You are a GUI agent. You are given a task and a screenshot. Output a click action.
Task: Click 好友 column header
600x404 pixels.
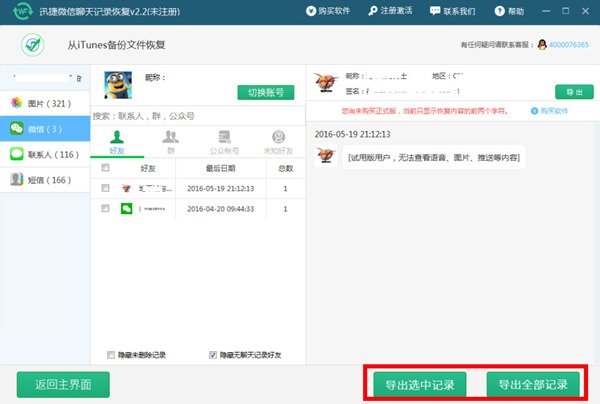tap(148, 168)
